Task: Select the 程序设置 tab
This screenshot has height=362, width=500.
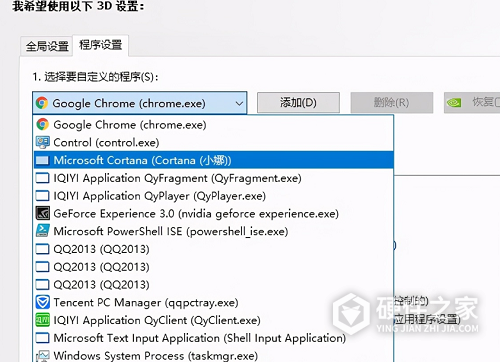Action: pos(101,45)
